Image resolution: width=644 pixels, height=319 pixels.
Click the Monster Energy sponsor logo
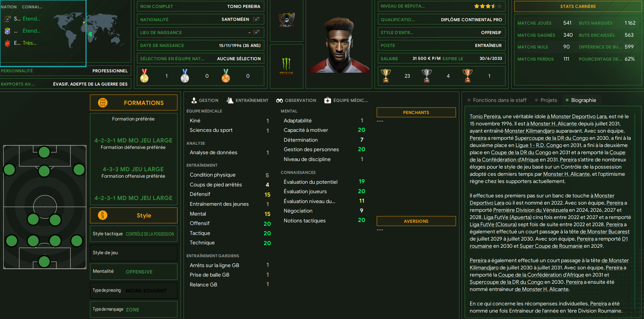pos(286,66)
